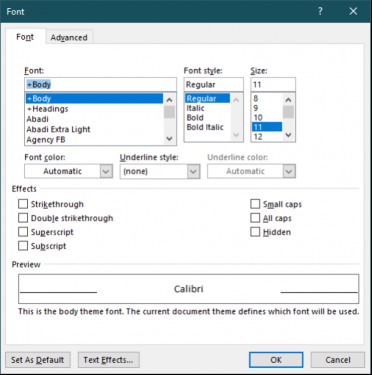
Task: Open the Underline style dropdown
Action: coord(193,172)
